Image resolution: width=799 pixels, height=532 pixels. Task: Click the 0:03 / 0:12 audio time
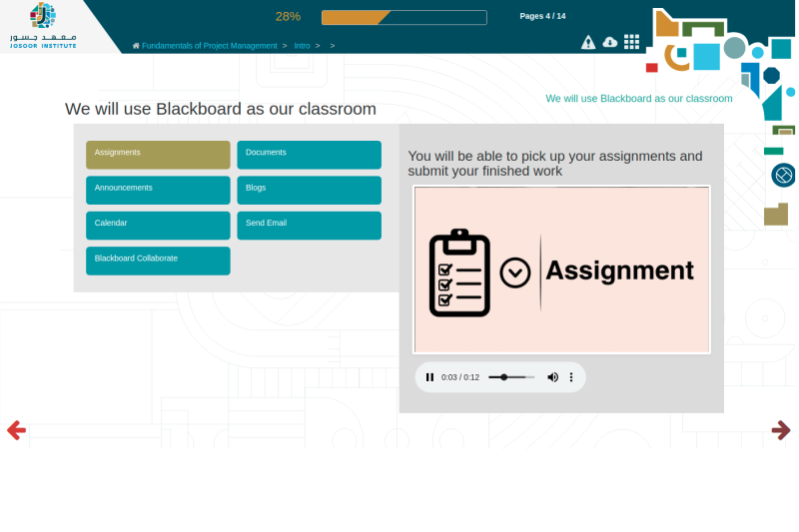click(460, 377)
